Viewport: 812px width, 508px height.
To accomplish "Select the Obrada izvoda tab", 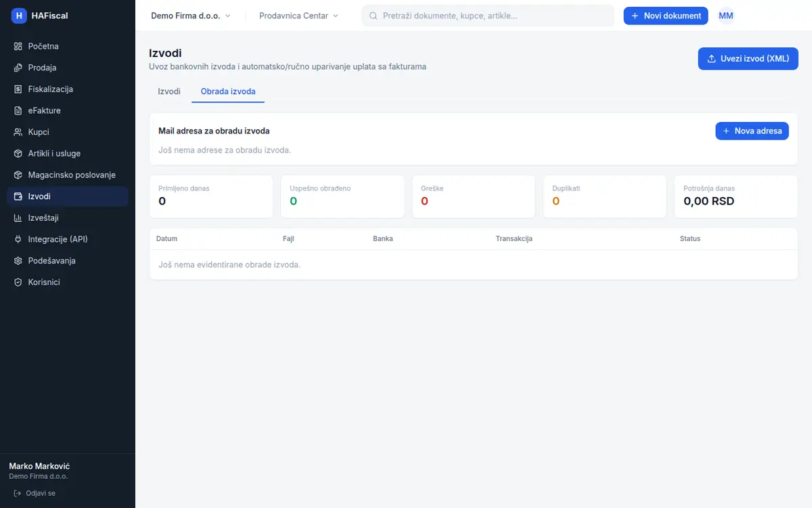I will coord(228,91).
